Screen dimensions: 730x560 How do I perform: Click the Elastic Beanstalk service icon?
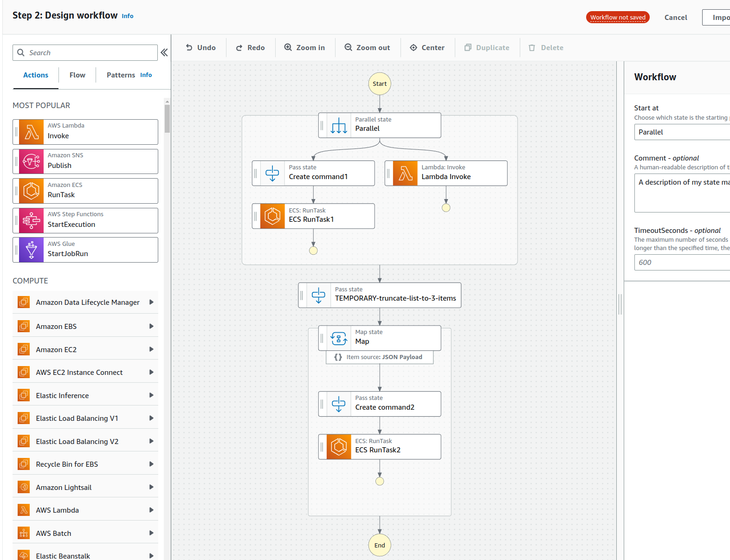point(24,555)
